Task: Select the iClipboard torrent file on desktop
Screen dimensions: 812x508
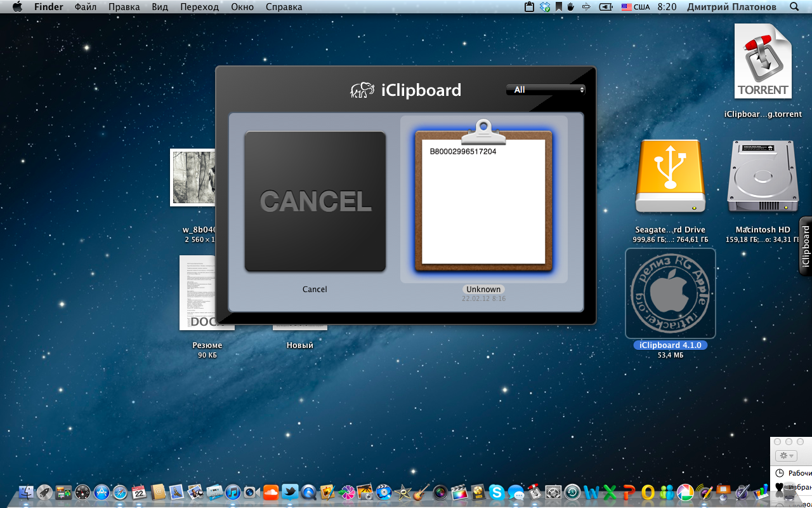Action: click(x=763, y=62)
